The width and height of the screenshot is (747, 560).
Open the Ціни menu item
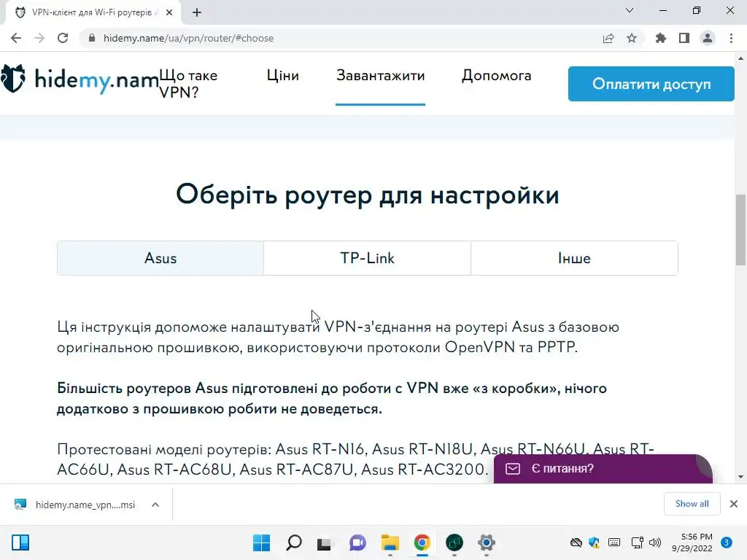point(283,75)
